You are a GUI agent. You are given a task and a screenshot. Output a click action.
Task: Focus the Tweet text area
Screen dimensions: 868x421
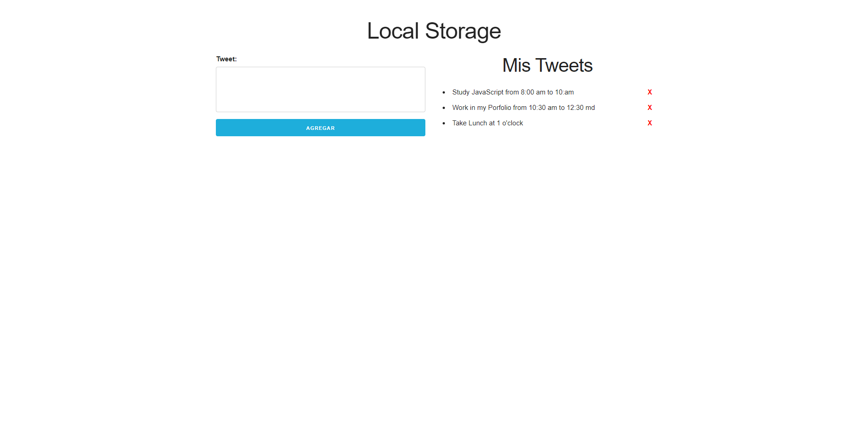(320, 89)
